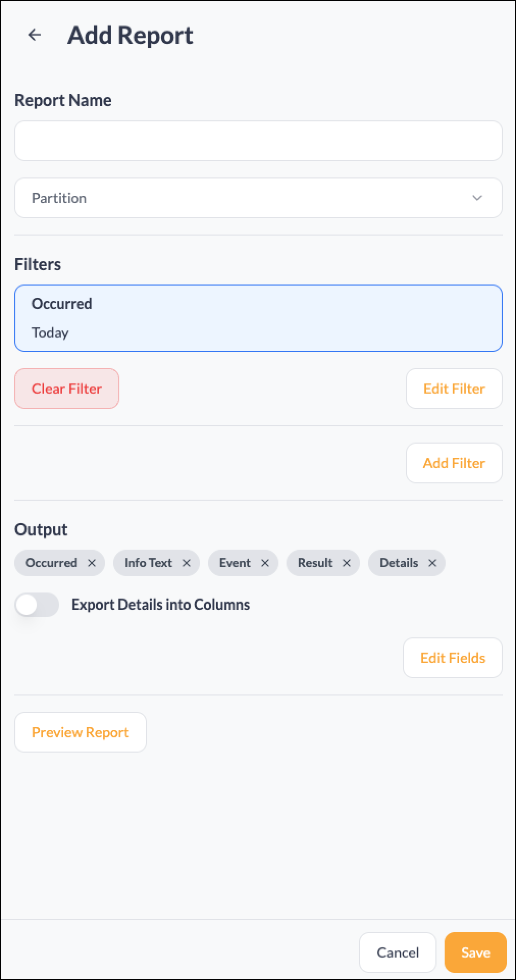Remove the Details output column
This screenshot has height=980, width=516.
click(x=433, y=563)
